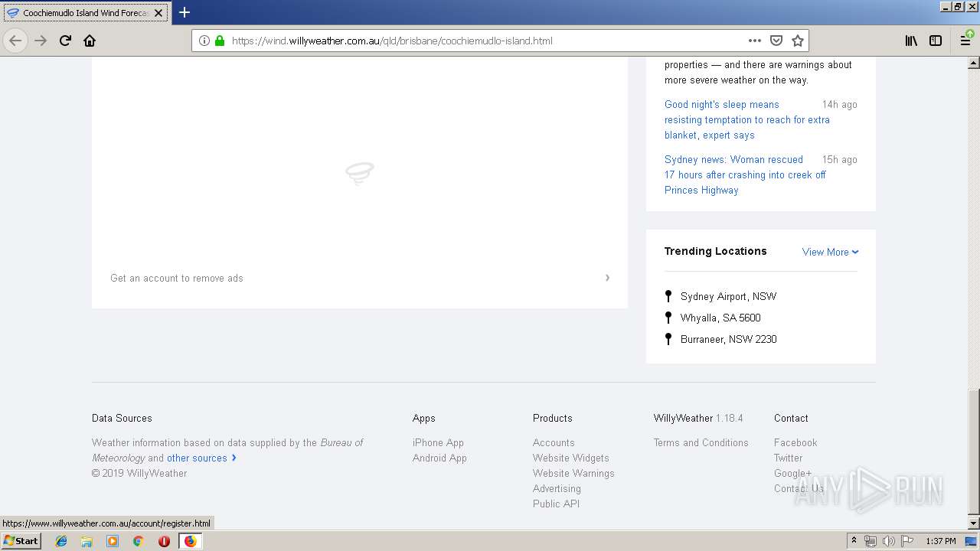Save page to Pocket

(x=776, y=41)
